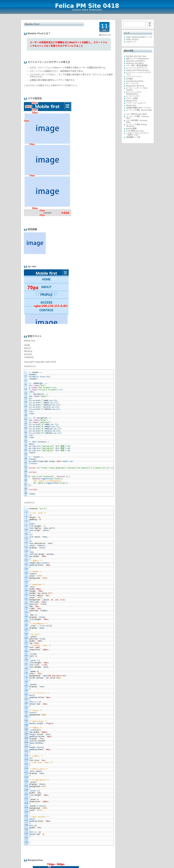Open Portfolio Site First View post
Image resolution: width=174 pixels, height=868 pixels.
(136, 56)
